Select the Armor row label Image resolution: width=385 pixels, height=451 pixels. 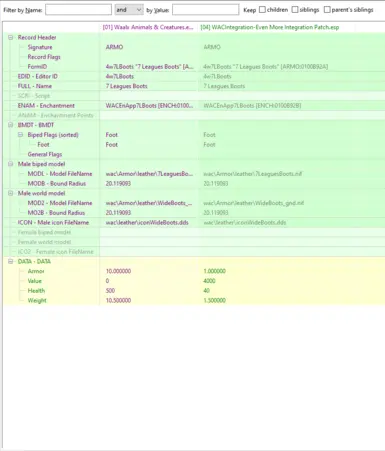click(x=36, y=271)
